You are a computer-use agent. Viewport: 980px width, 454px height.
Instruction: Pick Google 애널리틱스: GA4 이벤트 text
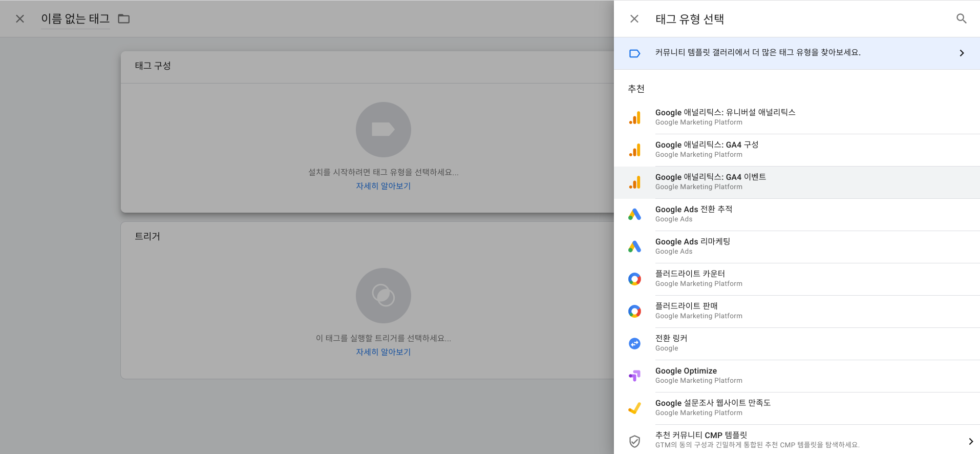pos(711,177)
